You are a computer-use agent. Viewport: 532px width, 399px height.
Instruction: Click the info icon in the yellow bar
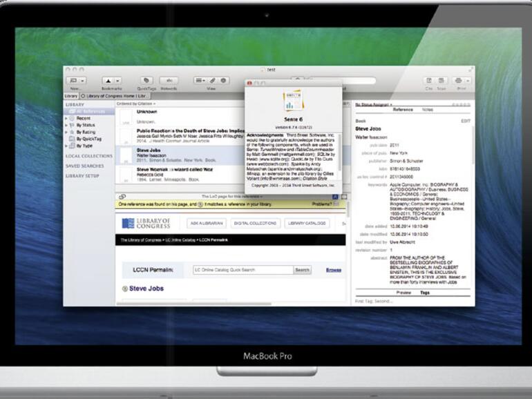click(x=200, y=204)
